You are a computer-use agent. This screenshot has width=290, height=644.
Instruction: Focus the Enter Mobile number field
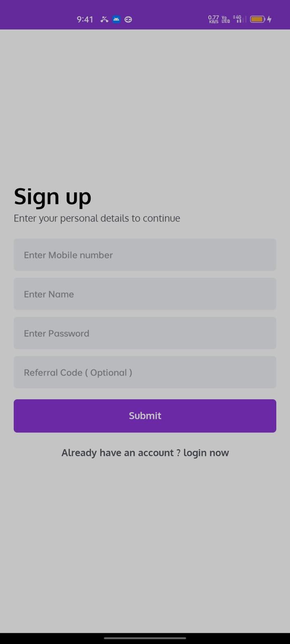click(x=145, y=255)
